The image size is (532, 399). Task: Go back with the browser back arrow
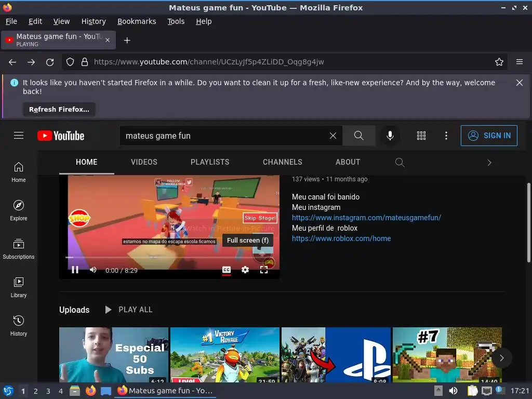pos(12,62)
